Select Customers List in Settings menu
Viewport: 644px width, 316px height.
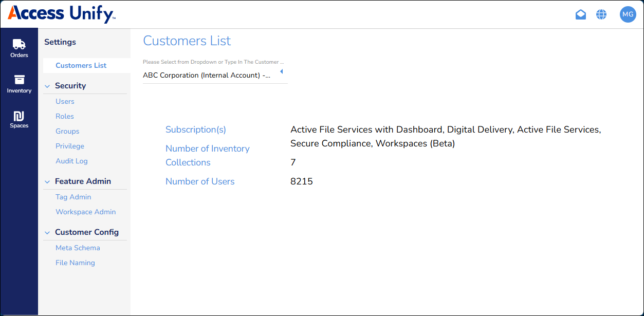(x=81, y=65)
